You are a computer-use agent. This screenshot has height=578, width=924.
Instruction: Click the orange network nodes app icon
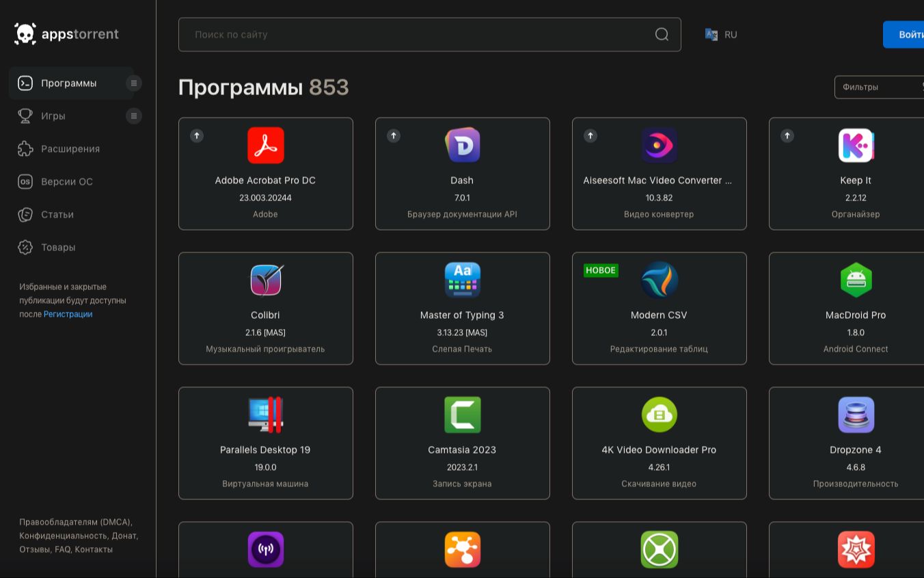(462, 549)
